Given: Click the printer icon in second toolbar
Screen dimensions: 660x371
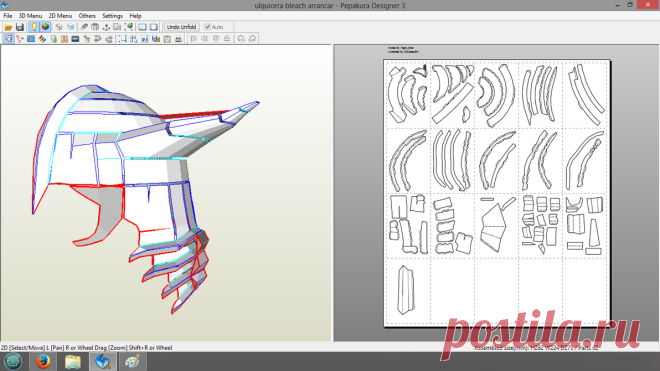Looking at the screenshot, I should 178,39.
